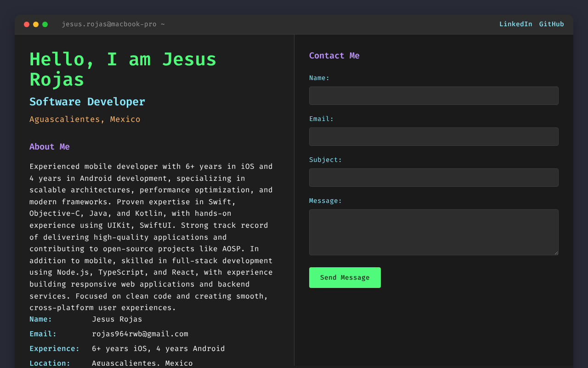Open the GitHub link
The image size is (588, 368).
point(551,24)
